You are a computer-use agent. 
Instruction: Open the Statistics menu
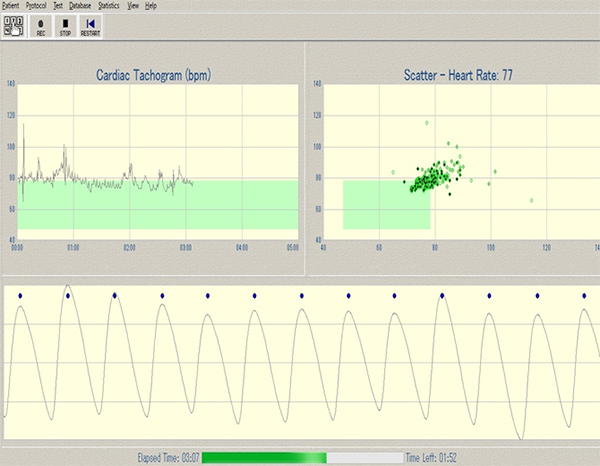(x=110, y=5)
